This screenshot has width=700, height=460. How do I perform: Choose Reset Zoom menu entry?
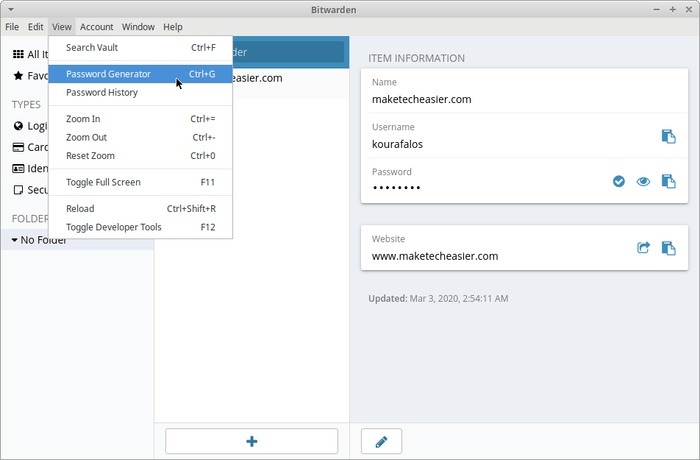coord(141,155)
